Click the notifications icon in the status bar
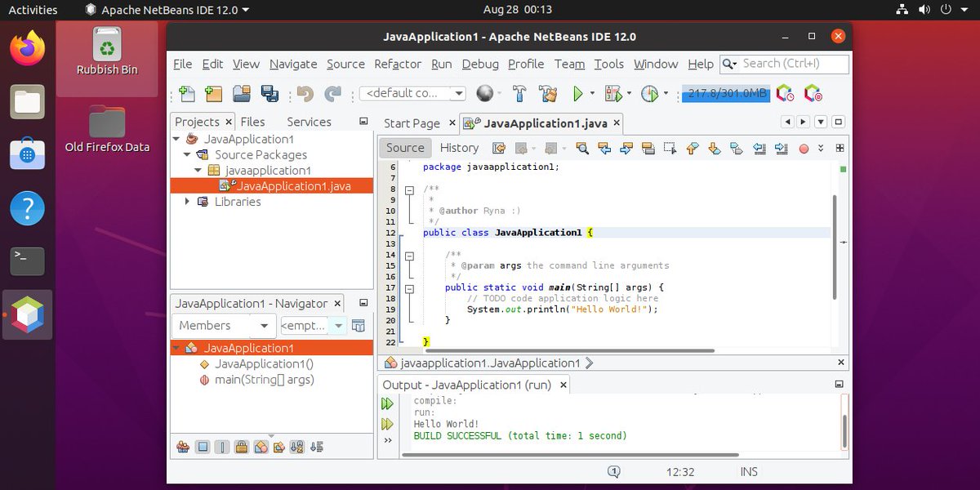The height and width of the screenshot is (490, 980). tap(614, 471)
